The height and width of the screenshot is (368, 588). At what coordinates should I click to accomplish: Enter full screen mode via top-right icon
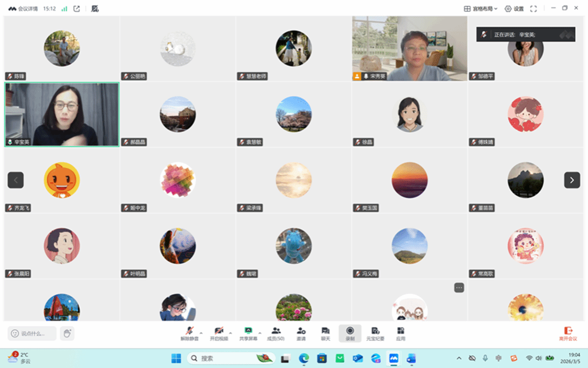coord(533,8)
